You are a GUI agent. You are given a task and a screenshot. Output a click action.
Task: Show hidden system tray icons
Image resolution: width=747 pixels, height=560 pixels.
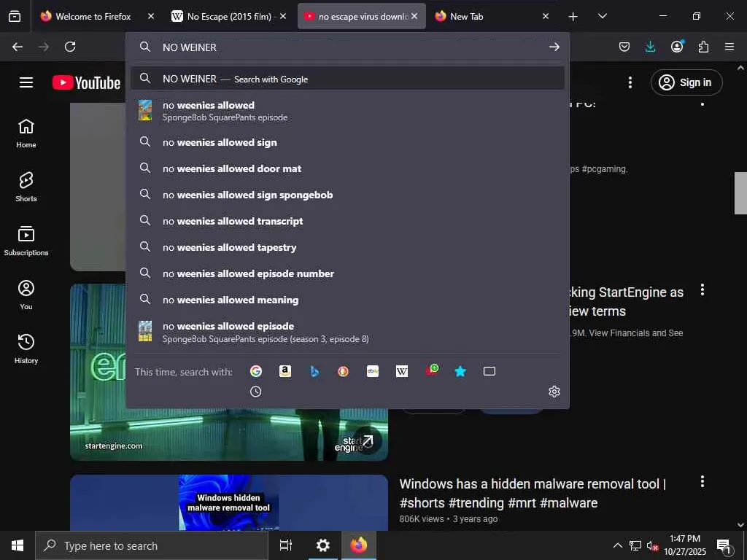click(x=617, y=545)
